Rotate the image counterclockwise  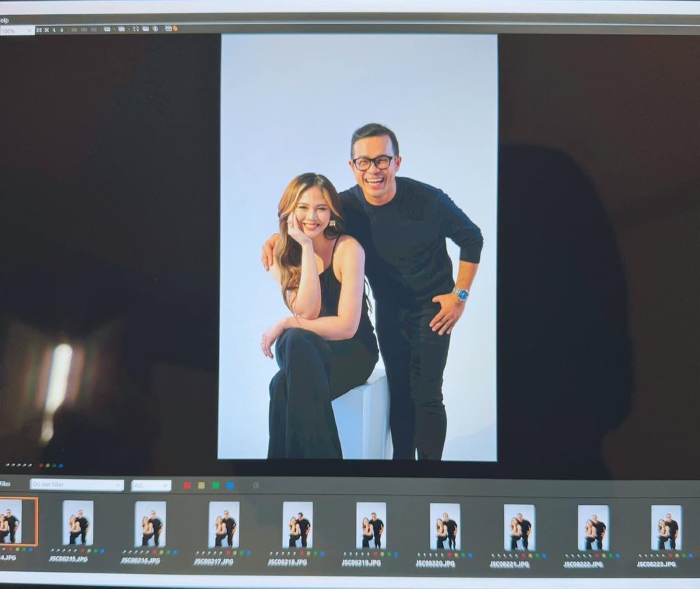(54, 30)
